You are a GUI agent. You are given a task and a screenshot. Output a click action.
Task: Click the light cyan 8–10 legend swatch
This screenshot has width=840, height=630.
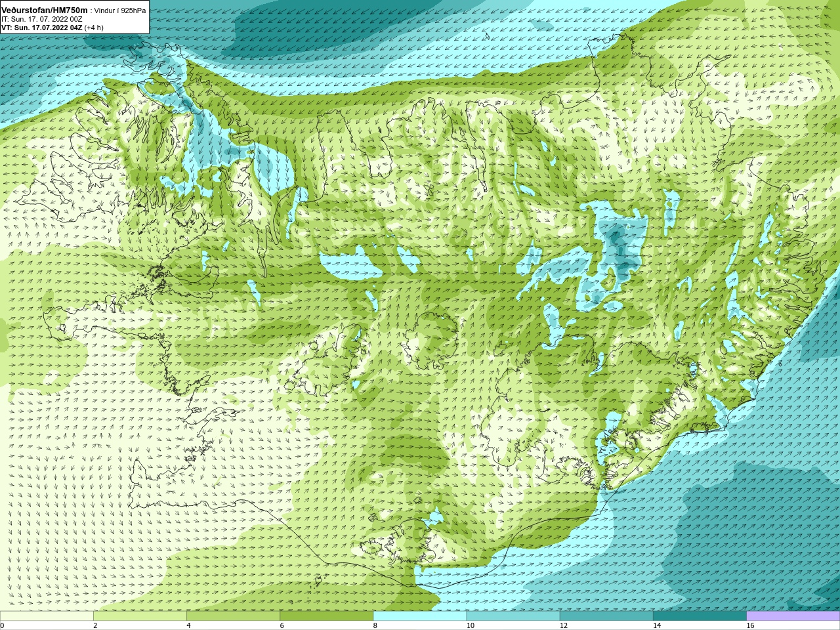420,616
